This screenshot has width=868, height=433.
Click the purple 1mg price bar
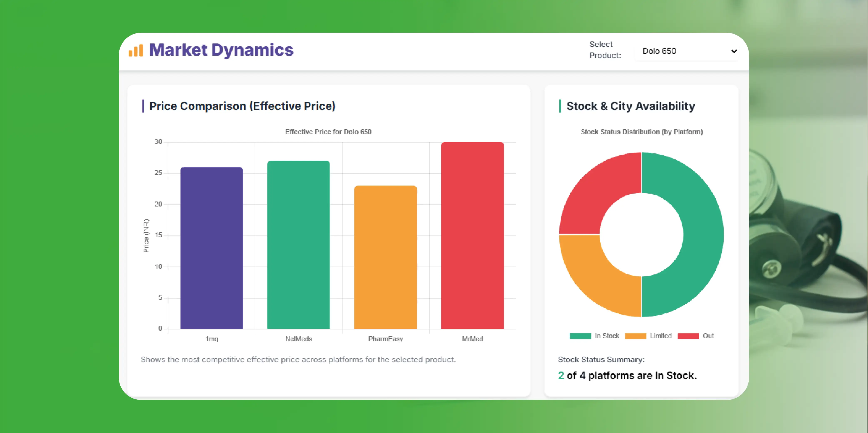[211, 248]
